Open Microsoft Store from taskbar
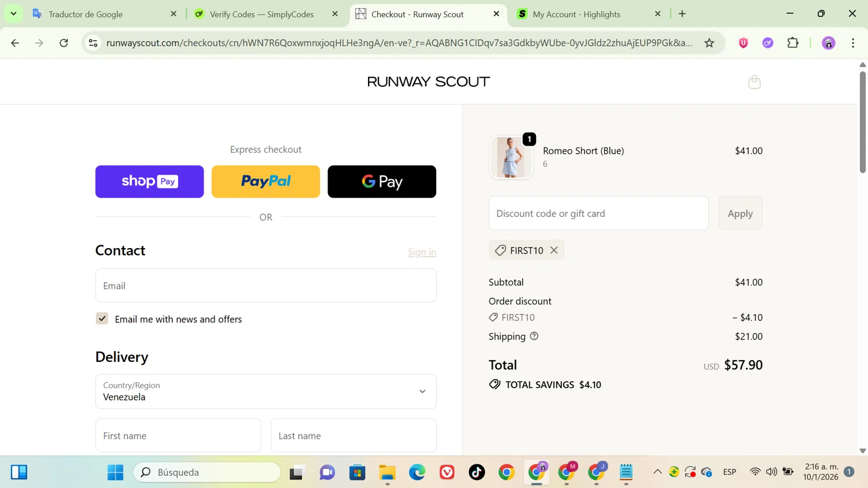The width and height of the screenshot is (868, 488). (x=357, y=472)
